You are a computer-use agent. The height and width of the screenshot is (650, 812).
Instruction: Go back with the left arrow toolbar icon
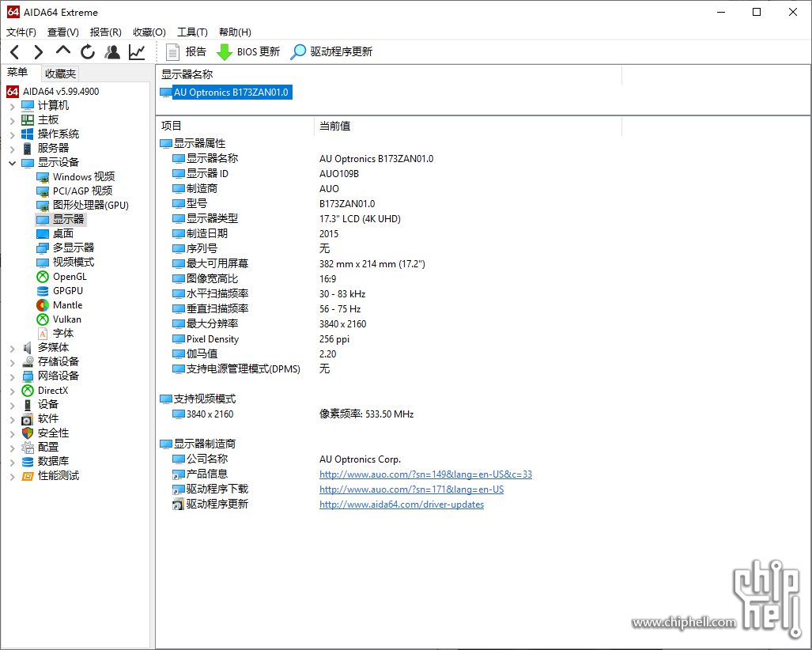(x=15, y=51)
